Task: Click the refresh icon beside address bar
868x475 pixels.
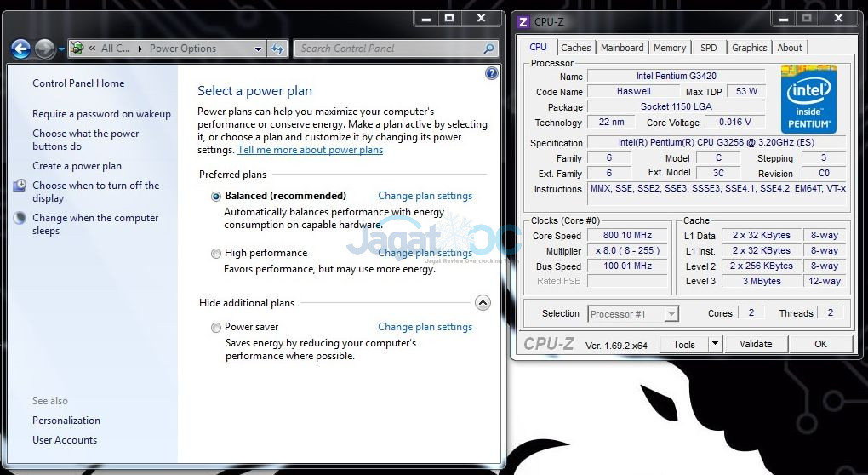Action: click(277, 49)
